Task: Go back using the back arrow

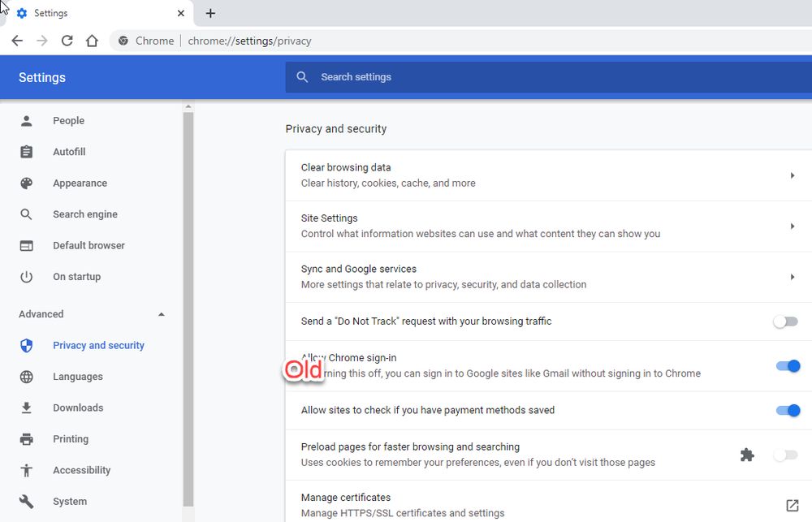Action: tap(17, 41)
